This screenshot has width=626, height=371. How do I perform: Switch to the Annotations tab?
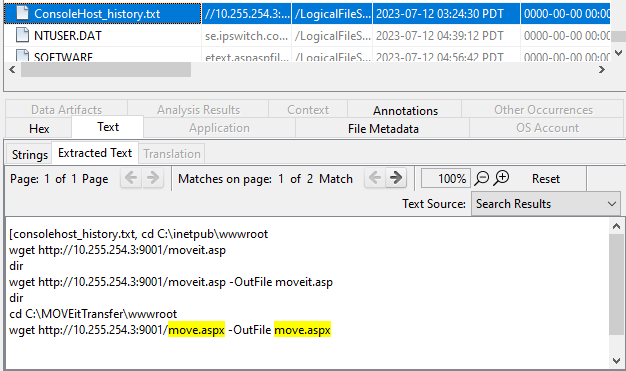tap(405, 110)
